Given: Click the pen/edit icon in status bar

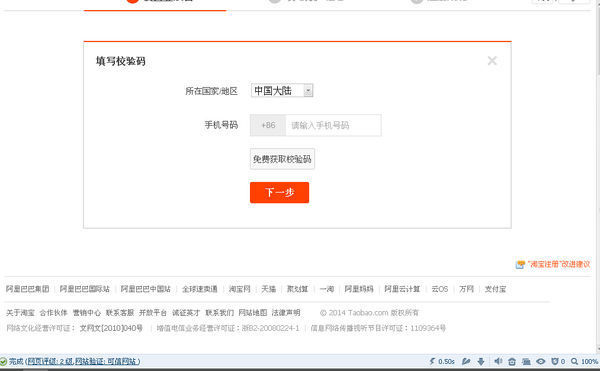Looking at the screenshot, I should pos(466,361).
